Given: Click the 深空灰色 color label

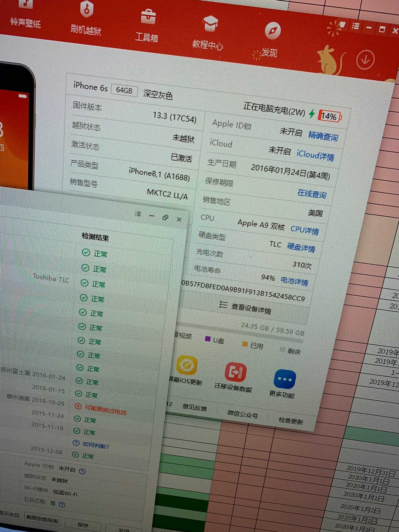Looking at the screenshot, I should [158, 94].
